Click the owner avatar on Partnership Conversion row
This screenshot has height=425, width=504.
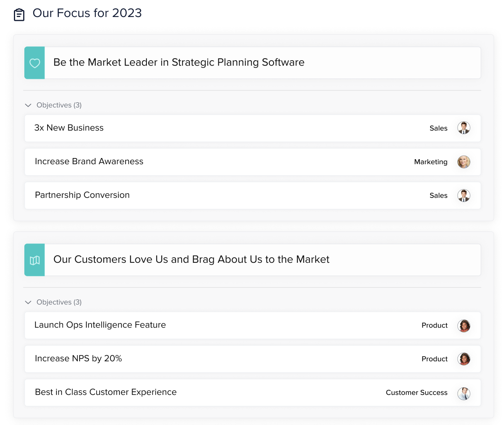pyautogui.click(x=463, y=195)
